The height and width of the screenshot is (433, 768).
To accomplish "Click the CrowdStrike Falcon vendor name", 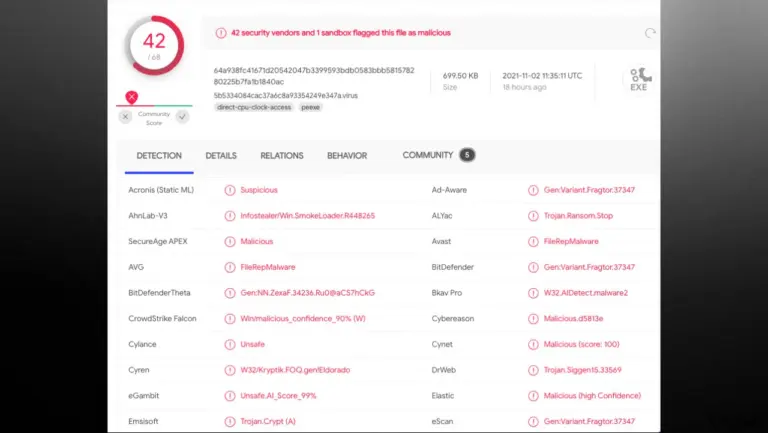I will pos(162,318).
